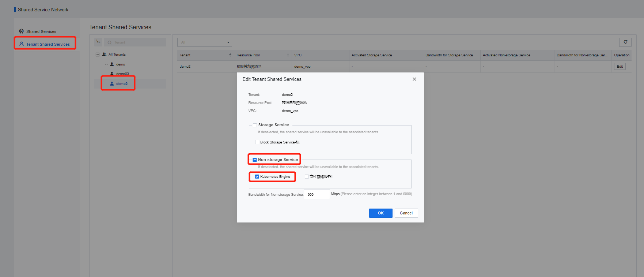Check the 文件存储服务1 option
Image resolution: width=644 pixels, height=277 pixels.
[307, 177]
